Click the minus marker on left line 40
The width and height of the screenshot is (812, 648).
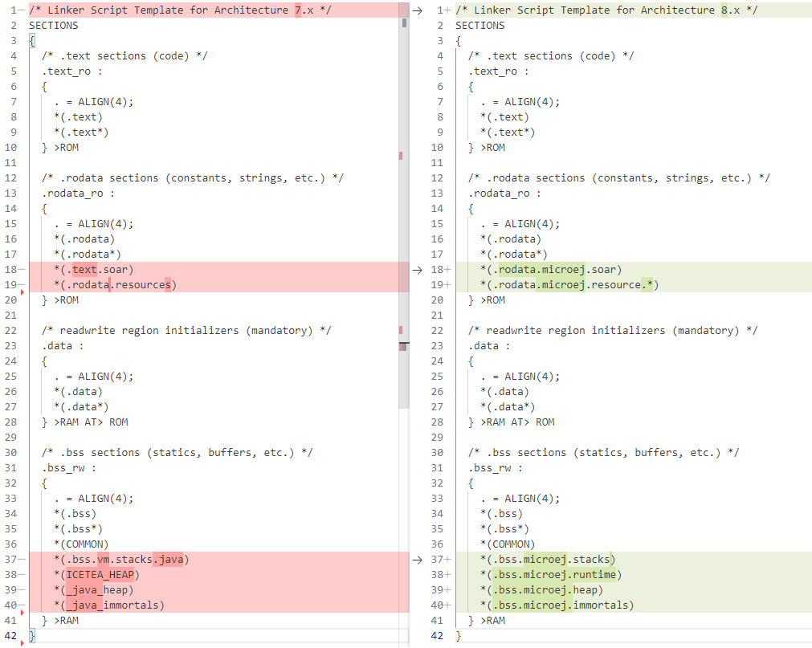point(21,605)
